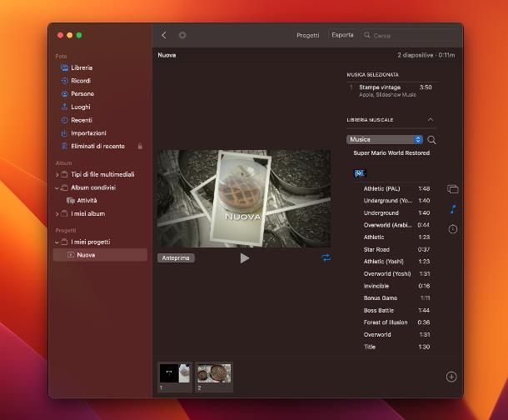Click the Nuova slideshow title header
The width and height of the screenshot is (508, 420).
coord(167,55)
